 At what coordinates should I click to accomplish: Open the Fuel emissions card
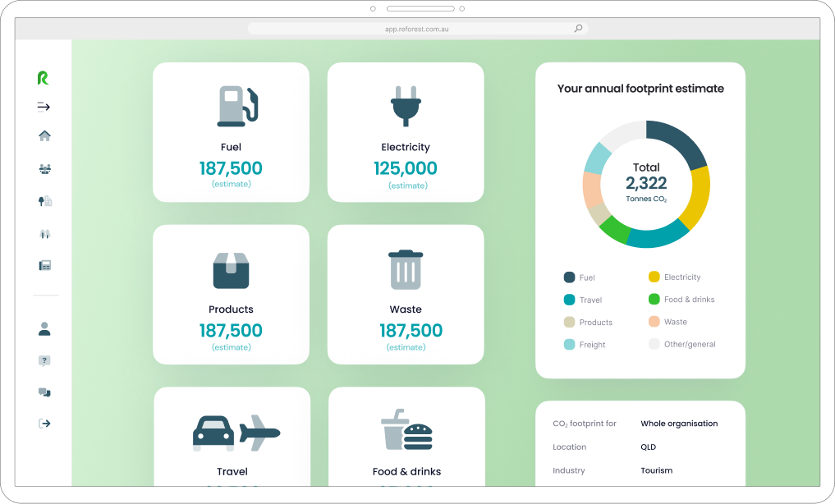point(231,132)
